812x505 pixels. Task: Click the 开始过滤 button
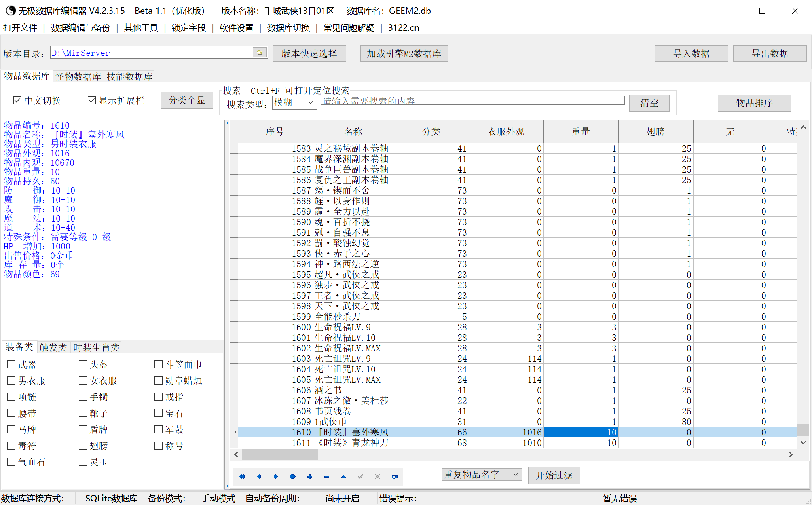click(554, 475)
